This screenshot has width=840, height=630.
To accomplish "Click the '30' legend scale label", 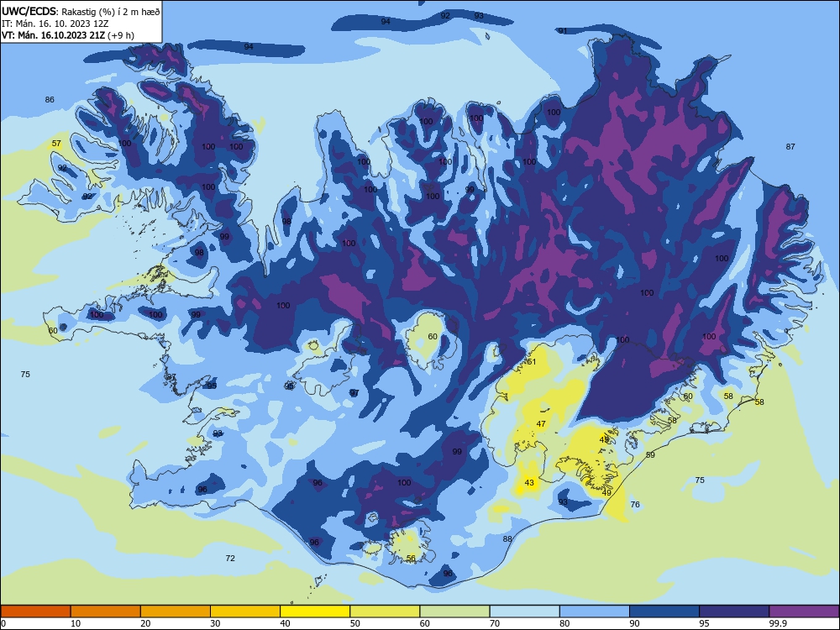I will coord(215,623).
